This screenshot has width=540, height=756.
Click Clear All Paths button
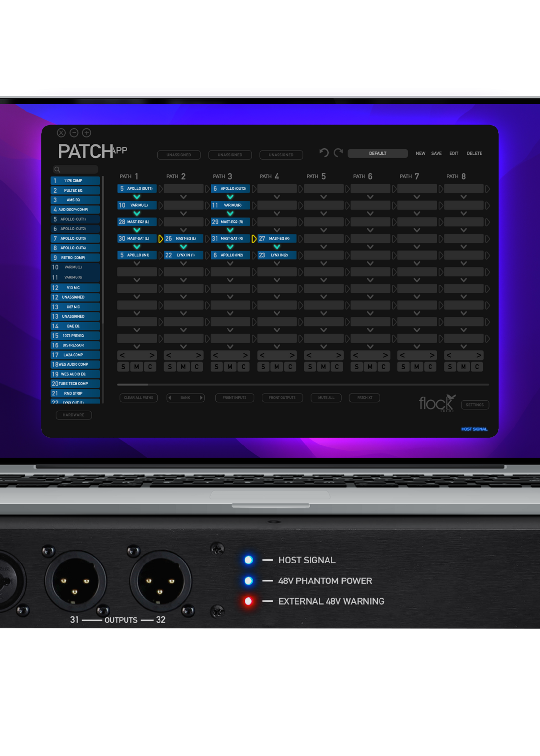coord(138,398)
